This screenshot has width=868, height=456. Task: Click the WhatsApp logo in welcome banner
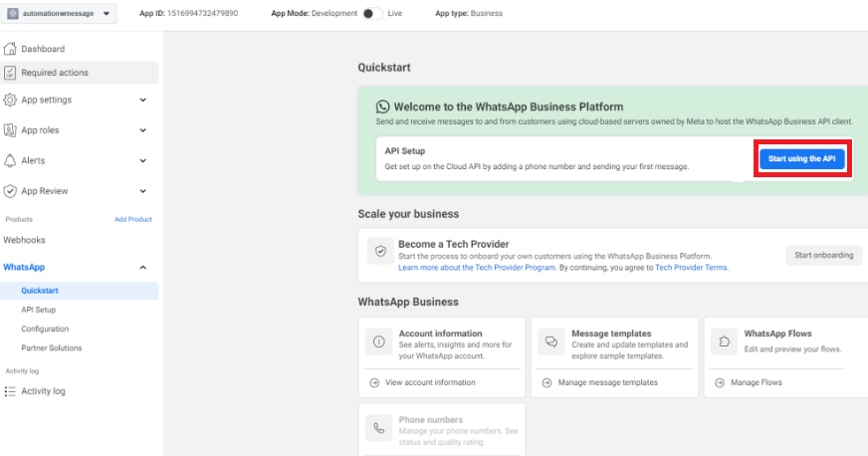(x=382, y=107)
